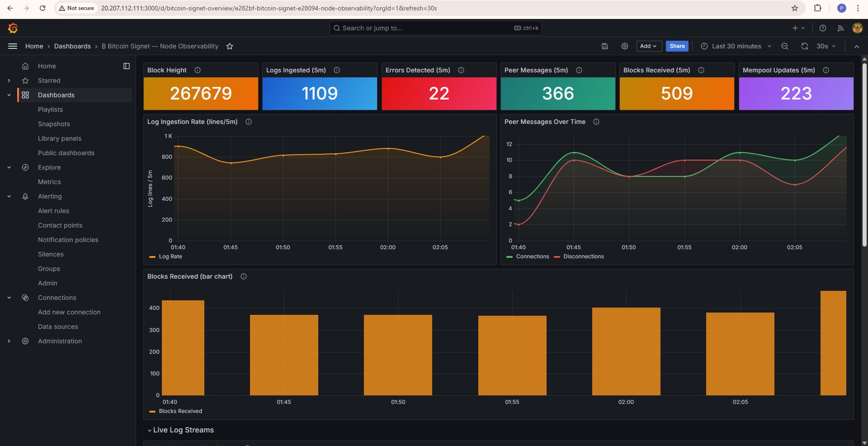Collapse the Dashboards section chevron

[9, 95]
